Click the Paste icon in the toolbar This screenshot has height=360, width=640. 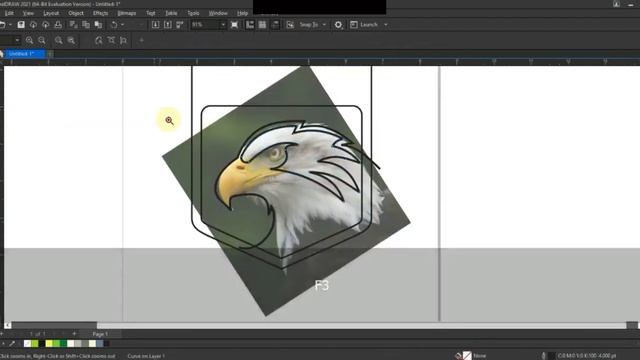(98, 25)
